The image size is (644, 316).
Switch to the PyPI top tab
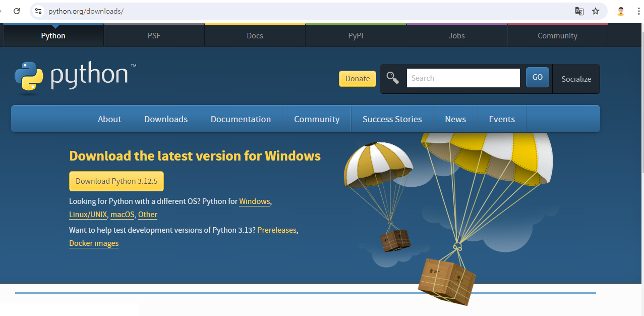pos(356,35)
